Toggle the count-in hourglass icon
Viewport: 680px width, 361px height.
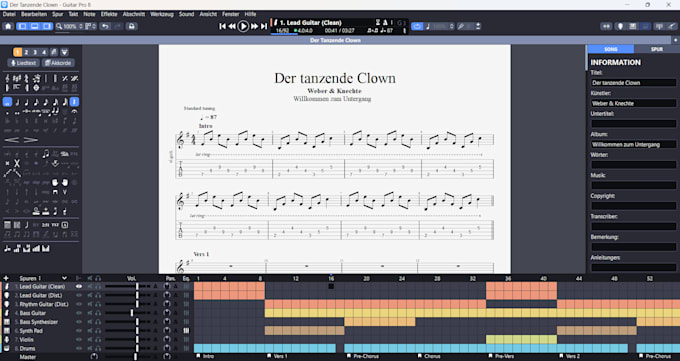coord(378,23)
